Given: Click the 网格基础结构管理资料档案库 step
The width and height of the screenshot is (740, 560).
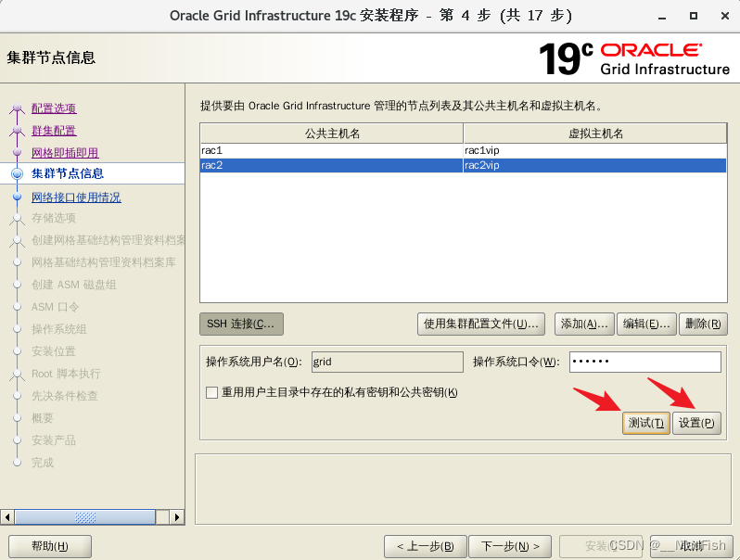Looking at the screenshot, I should (x=104, y=262).
